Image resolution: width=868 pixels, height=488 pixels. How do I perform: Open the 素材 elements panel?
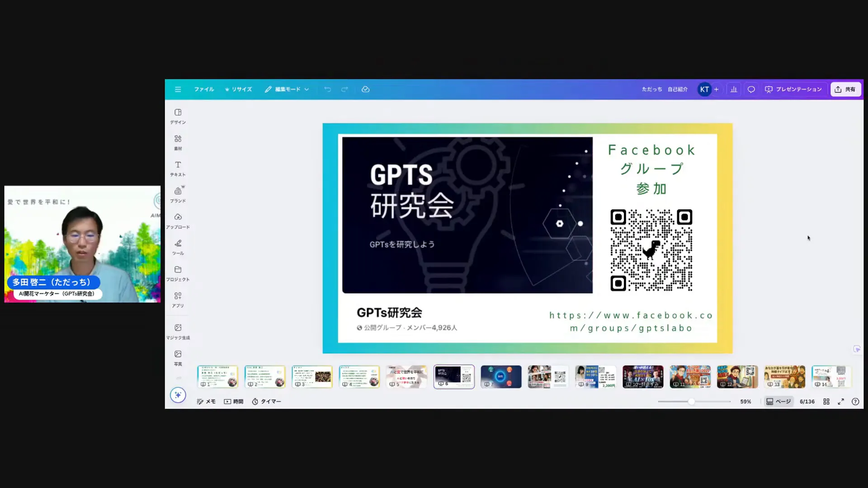(178, 142)
